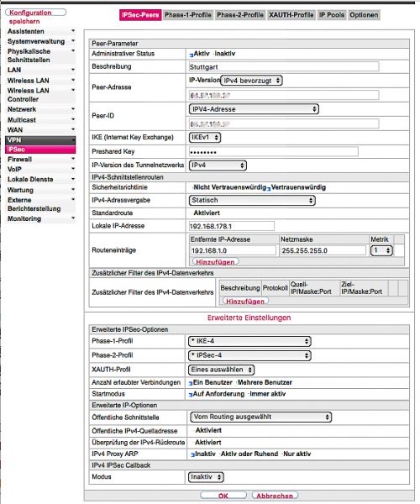420x504 pixels.
Task: Open Phase-1-Profil IKE-4 dropdown
Action: coord(249,341)
